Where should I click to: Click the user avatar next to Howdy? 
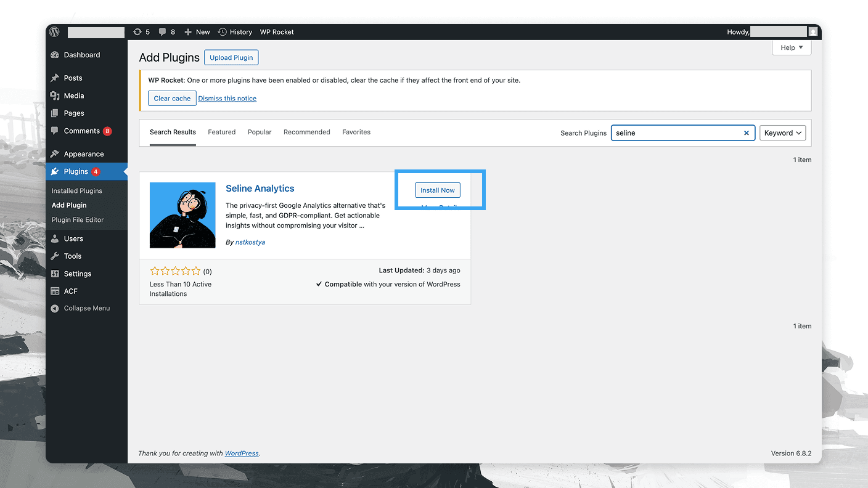(814, 31)
